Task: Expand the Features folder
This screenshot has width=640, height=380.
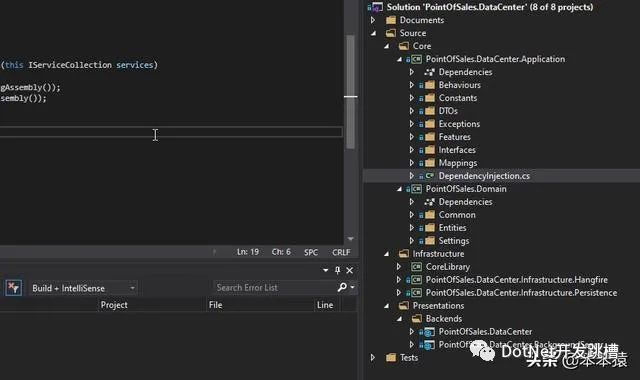Action: point(411,137)
